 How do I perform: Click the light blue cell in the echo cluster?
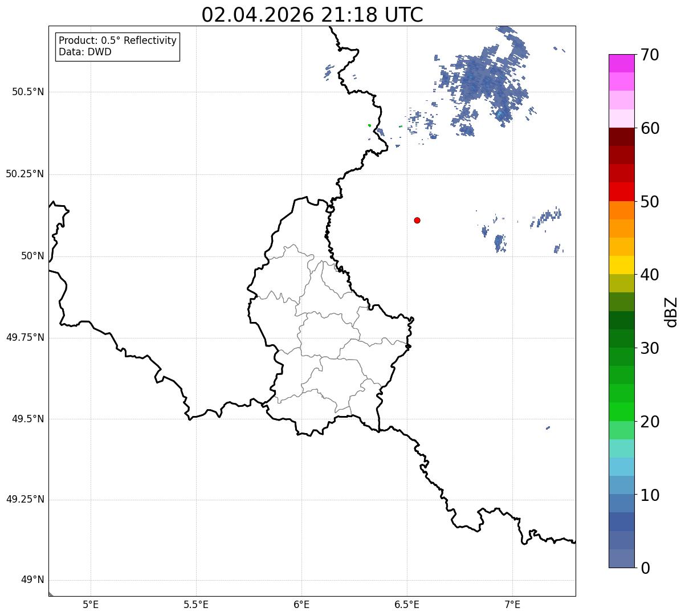[500, 115]
